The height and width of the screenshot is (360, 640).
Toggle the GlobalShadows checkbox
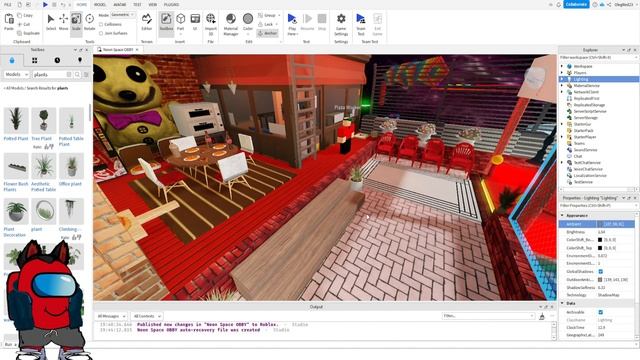point(600,272)
